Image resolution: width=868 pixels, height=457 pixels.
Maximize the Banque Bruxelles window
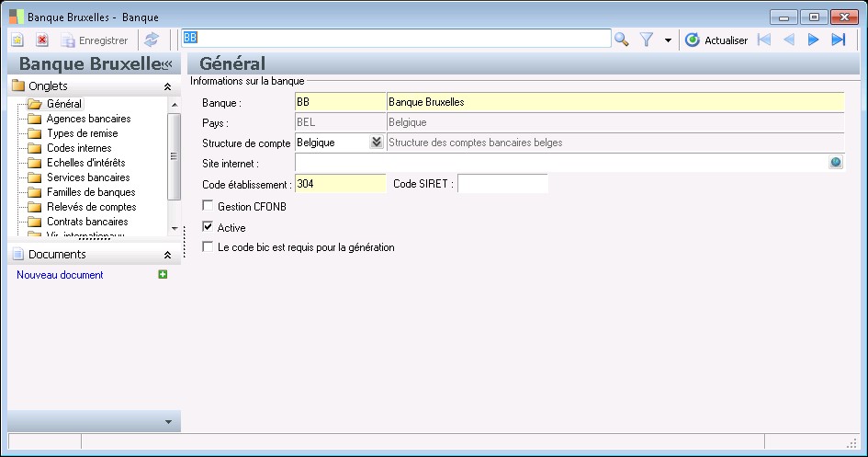point(814,17)
